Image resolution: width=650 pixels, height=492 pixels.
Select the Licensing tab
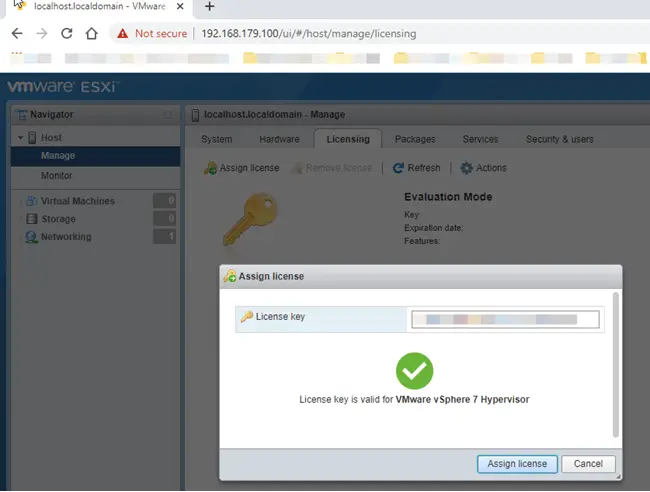(348, 139)
